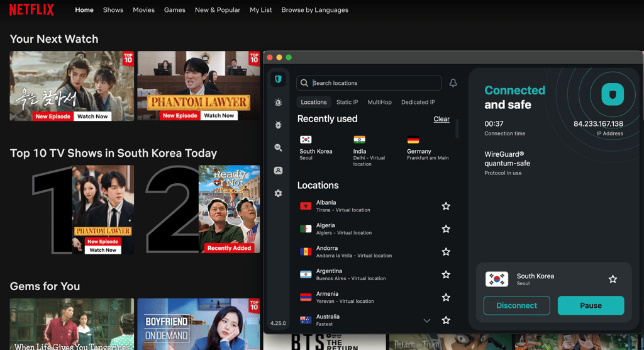Click Watch Now on rank 1 Phantom Lawyer
The width and height of the screenshot is (644, 350).
[x=103, y=250]
